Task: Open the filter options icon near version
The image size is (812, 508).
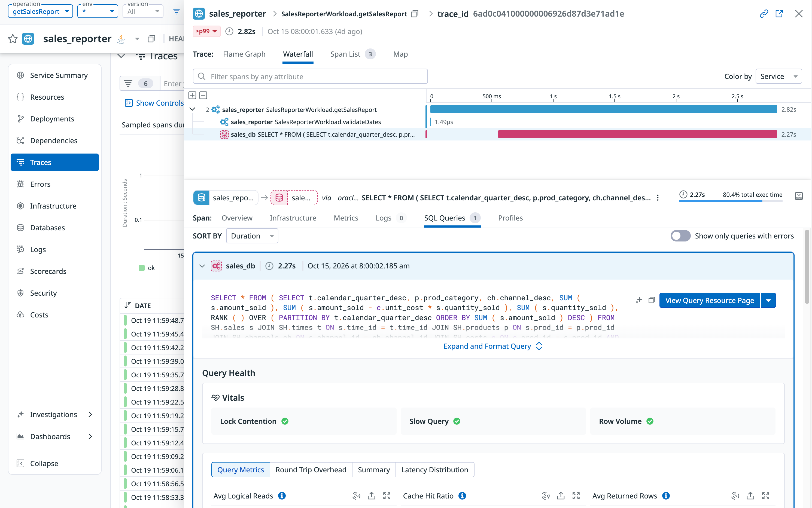Action: tap(177, 12)
